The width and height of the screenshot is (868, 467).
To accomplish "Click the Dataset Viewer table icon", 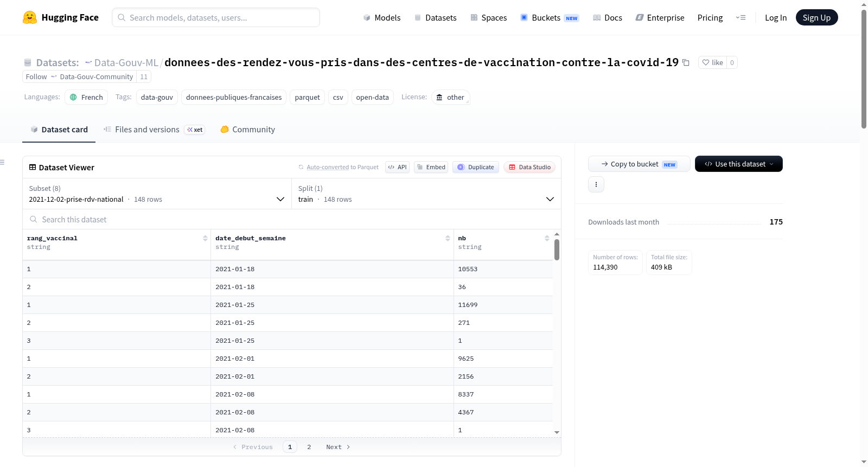I will [x=33, y=167].
